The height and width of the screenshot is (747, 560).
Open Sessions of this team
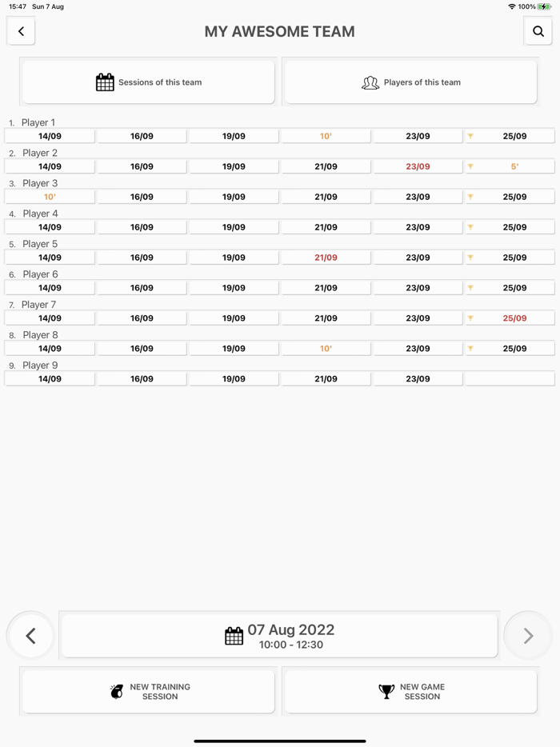147,82
